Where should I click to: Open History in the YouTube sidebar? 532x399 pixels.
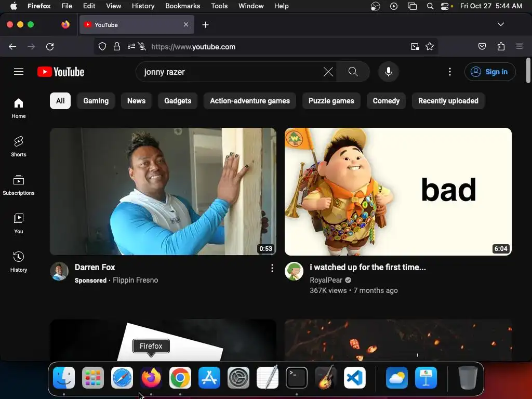pos(19,262)
